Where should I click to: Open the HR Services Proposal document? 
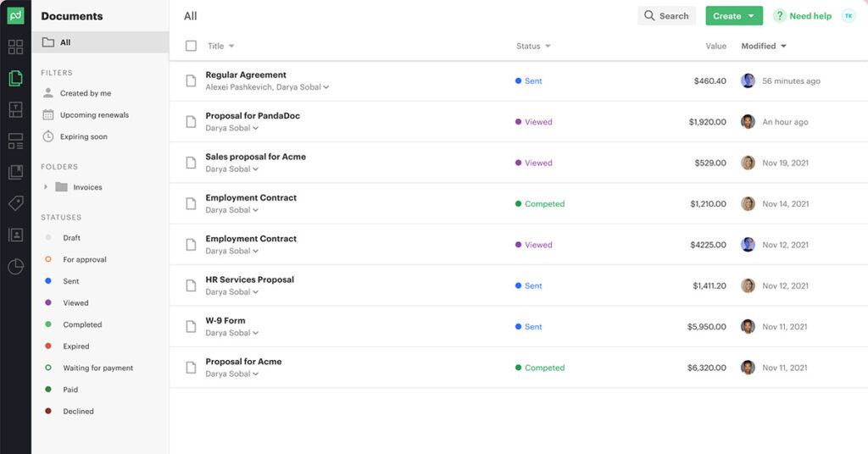(249, 280)
